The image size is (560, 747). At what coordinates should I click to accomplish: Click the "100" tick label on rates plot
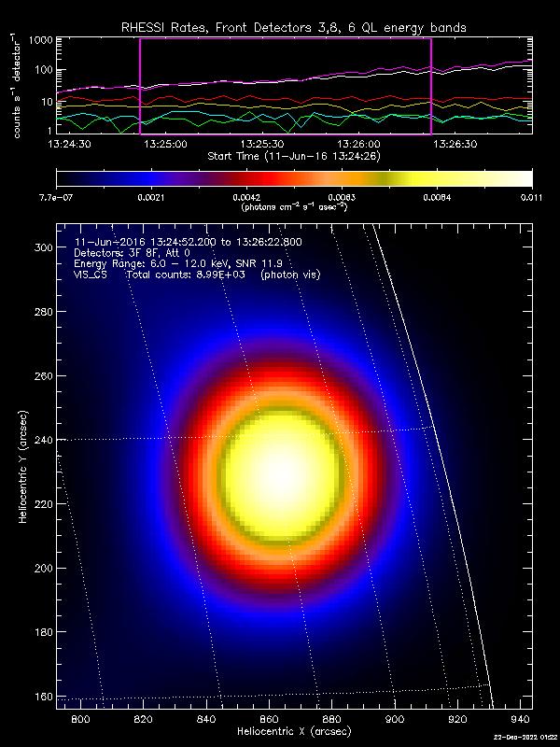pos(44,70)
